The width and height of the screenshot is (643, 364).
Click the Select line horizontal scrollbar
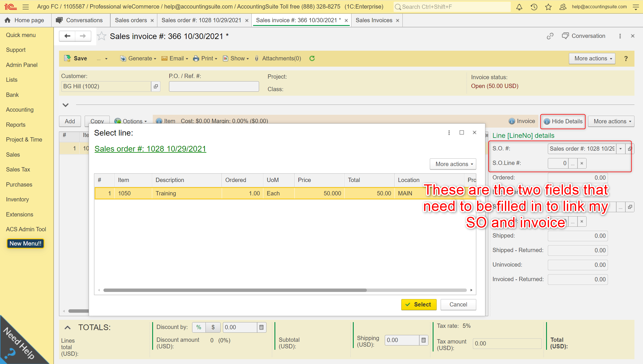pos(235,290)
